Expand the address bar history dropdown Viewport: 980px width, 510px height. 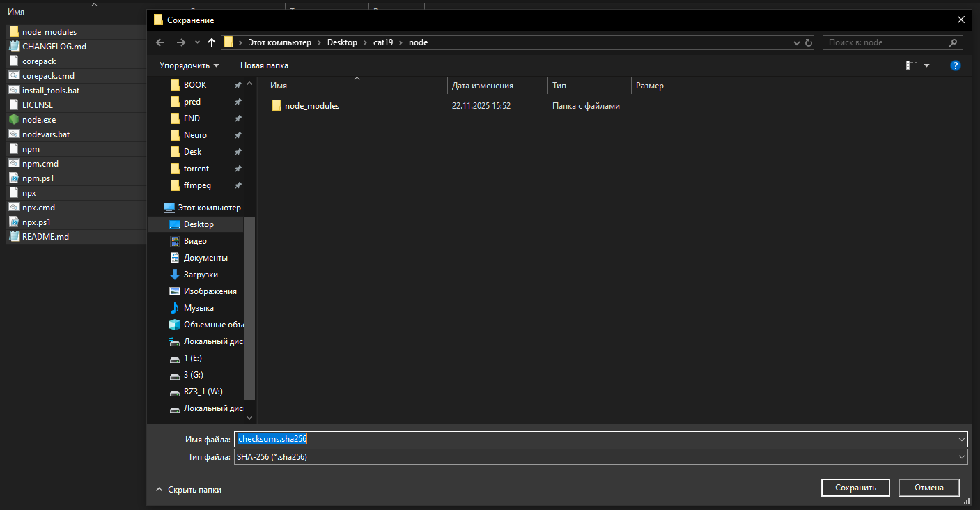click(798, 42)
